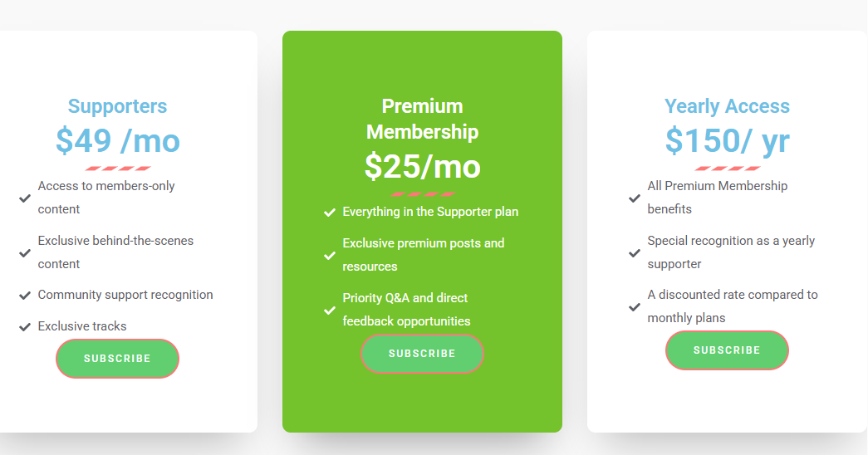Click the $150/ yr price text
Screen dimensions: 868x455
tap(727, 140)
